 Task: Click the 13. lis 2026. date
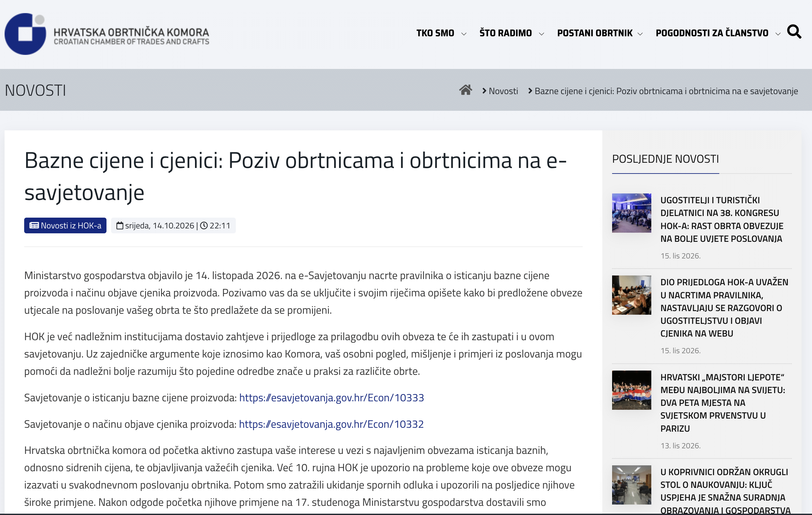[x=680, y=446]
